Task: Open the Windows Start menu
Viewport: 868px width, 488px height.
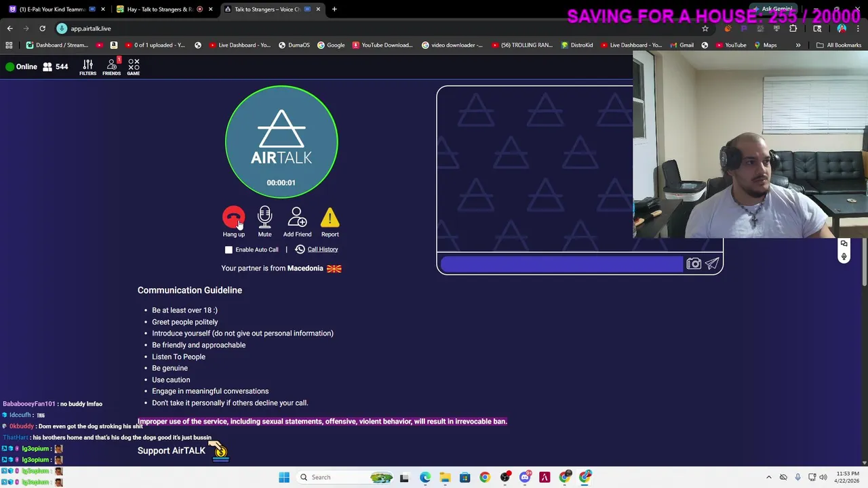Action: pyautogui.click(x=284, y=477)
